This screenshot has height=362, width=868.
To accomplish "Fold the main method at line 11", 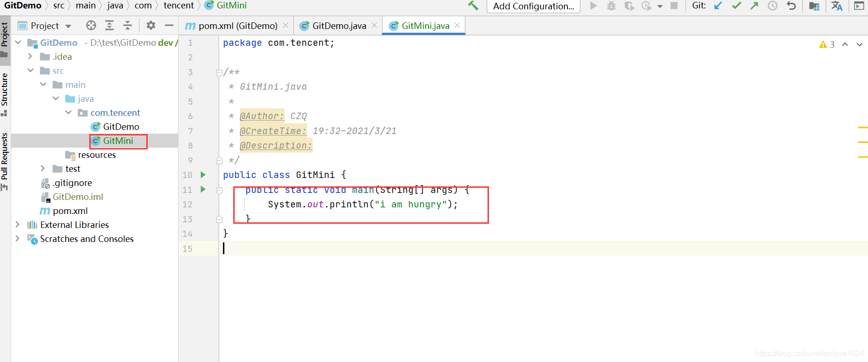I will point(219,190).
